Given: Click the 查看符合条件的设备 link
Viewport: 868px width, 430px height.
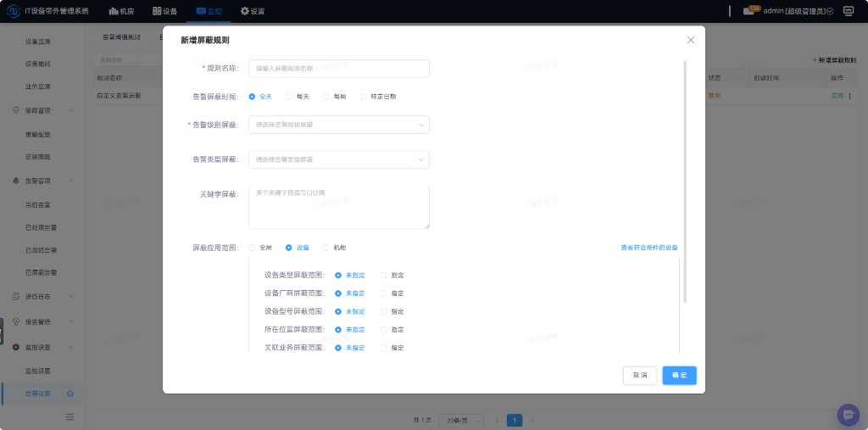Looking at the screenshot, I should (x=649, y=248).
